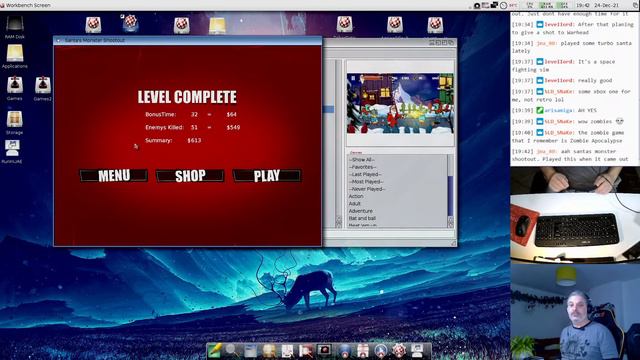Select '--Never Played--' in the genre list
640x360 pixels.
pyautogui.click(x=367, y=189)
